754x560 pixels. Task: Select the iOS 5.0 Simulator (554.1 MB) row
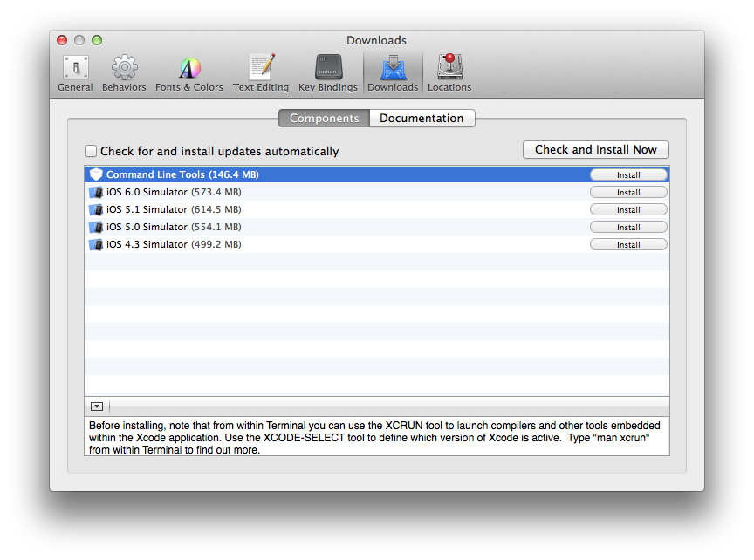click(377, 227)
